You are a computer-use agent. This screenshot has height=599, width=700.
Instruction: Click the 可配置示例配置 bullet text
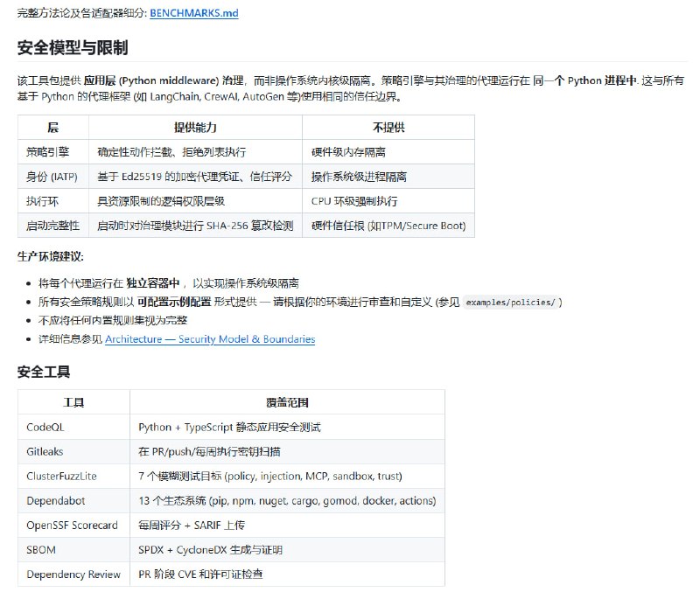coord(174,302)
